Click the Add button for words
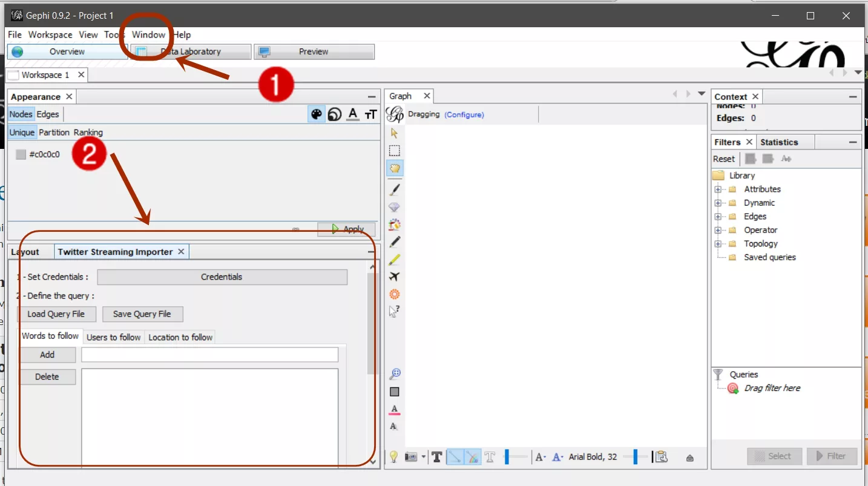The image size is (868, 486). [47, 355]
